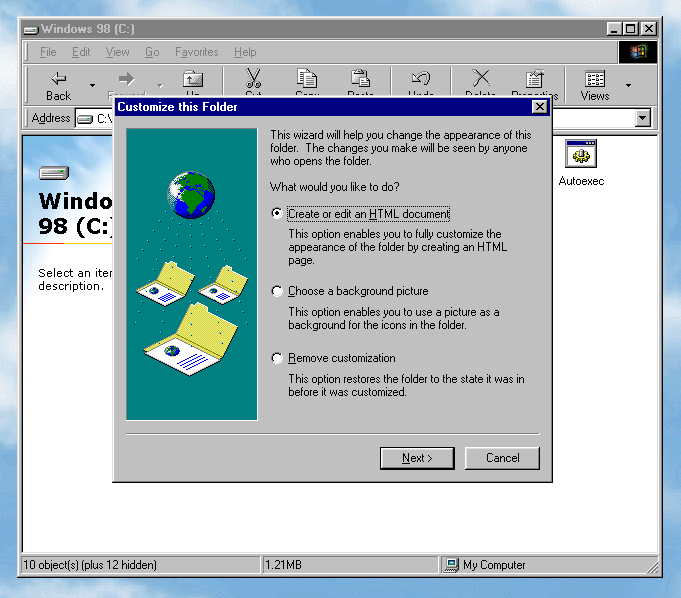Click the Copy toolbar icon

point(307,78)
